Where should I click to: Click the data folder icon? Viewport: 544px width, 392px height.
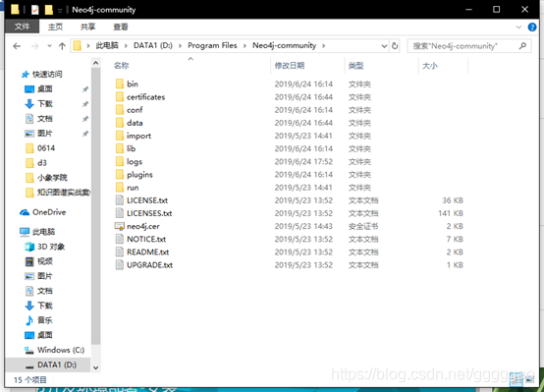120,123
